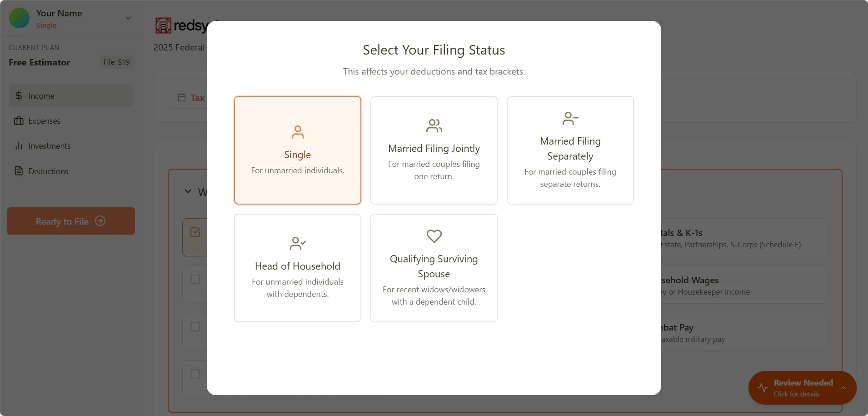Click the green profile avatar circle

[x=19, y=18]
